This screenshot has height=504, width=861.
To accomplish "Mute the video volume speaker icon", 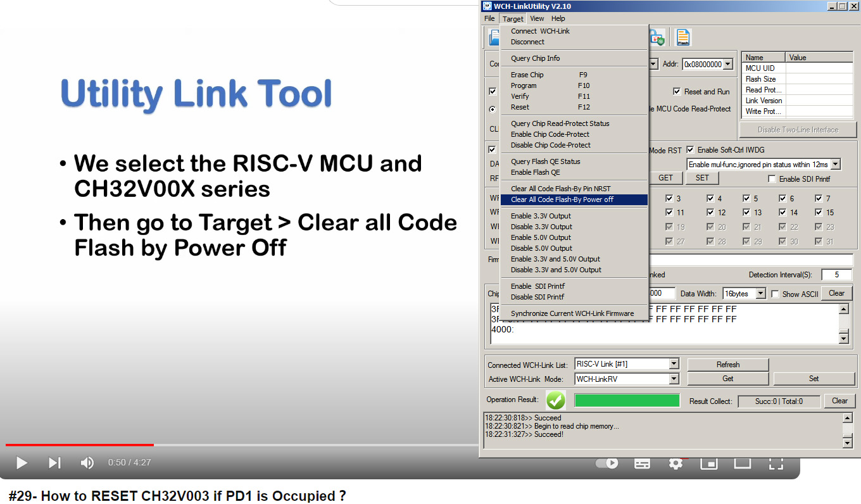I will [x=87, y=463].
